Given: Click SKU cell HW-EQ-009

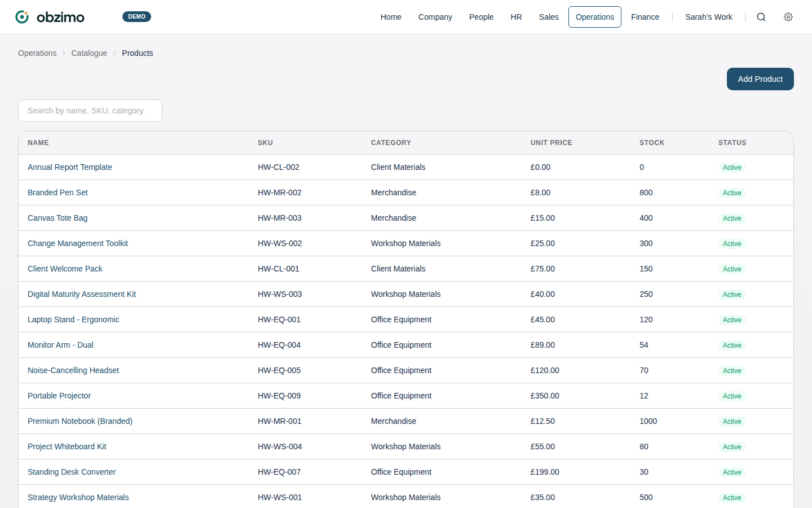Looking at the screenshot, I should (x=279, y=396).
